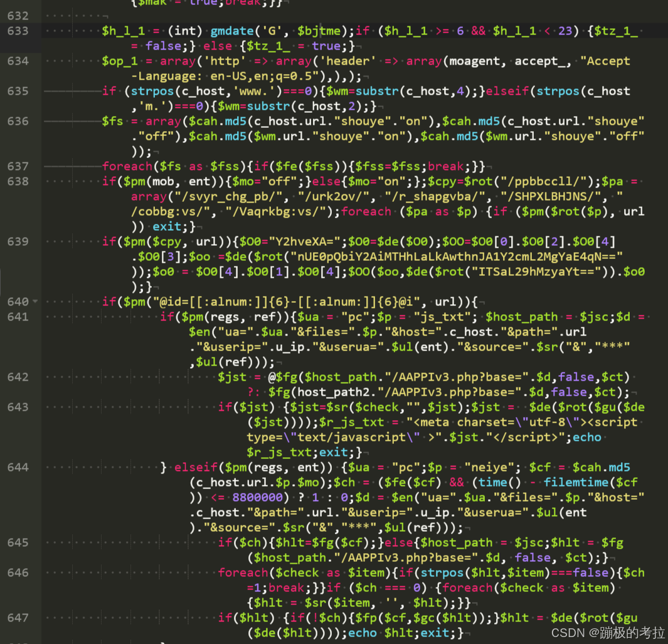Click the "/urk2ov/" string literal

tap(334, 197)
